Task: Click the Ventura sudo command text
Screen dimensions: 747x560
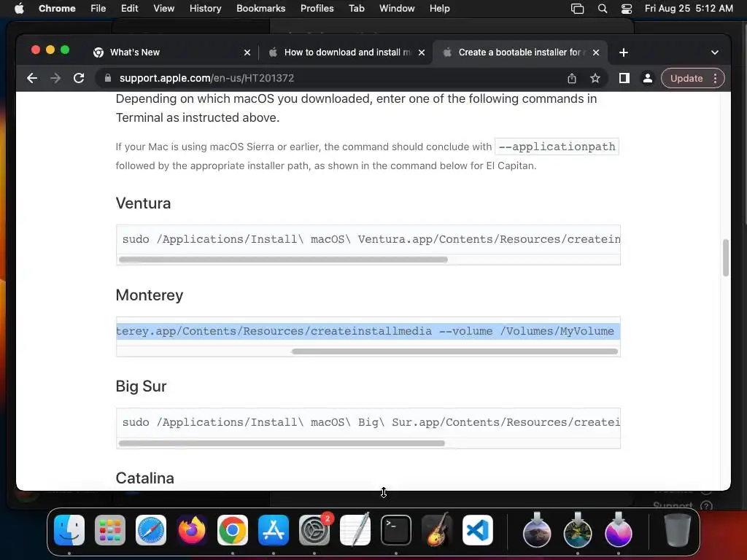Action: click(x=371, y=239)
